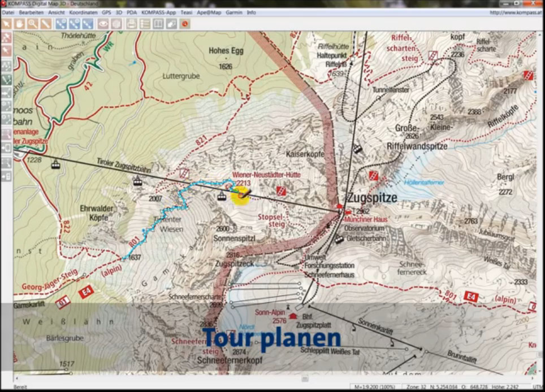Viewport: 545px width, 392px height.
Task: Click the blue track icon beside the measuring tool
Action: (x=61, y=24)
